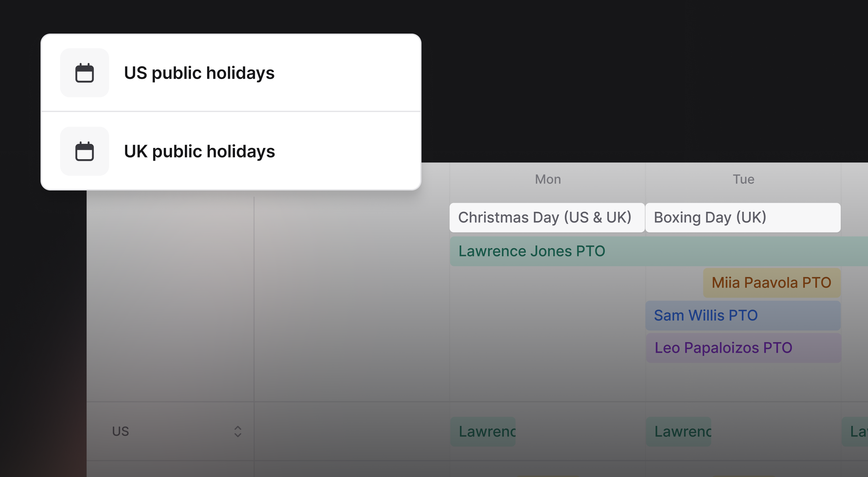Select the UK public holidays option

point(199,151)
